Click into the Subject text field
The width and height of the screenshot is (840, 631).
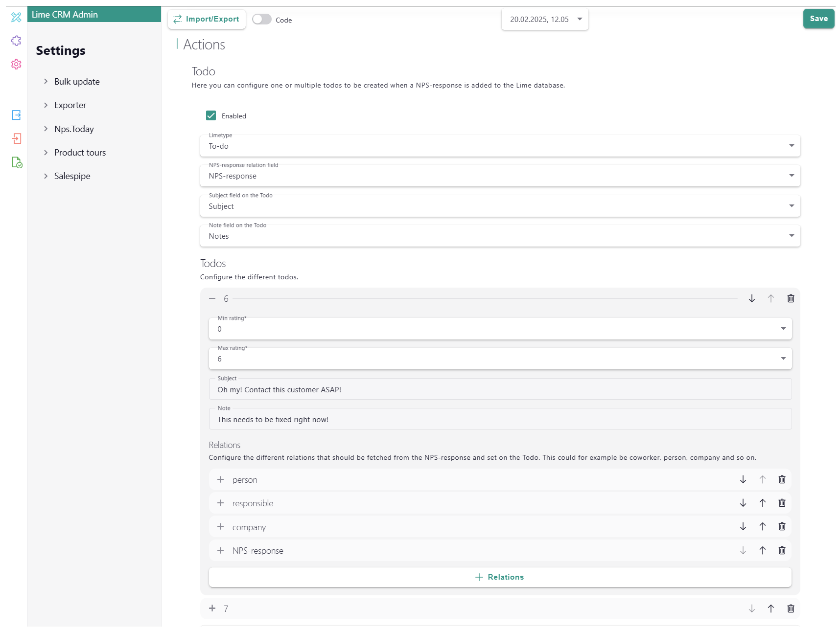tap(500, 390)
